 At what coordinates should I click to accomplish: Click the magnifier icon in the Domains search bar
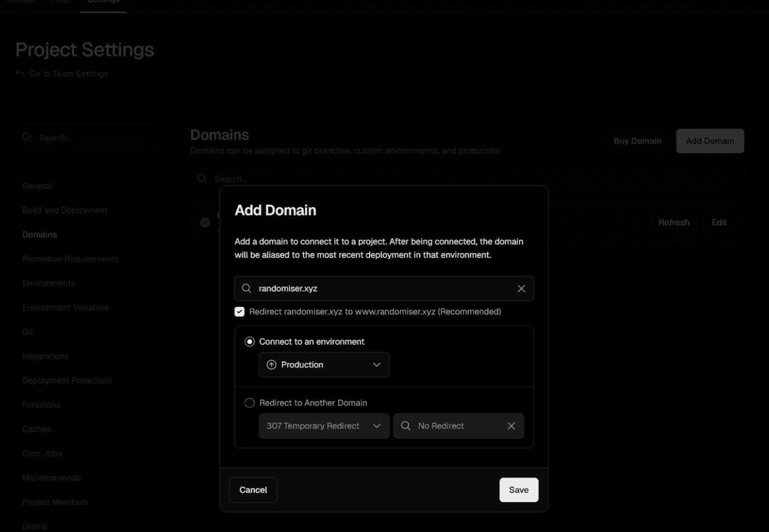coord(202,178)
